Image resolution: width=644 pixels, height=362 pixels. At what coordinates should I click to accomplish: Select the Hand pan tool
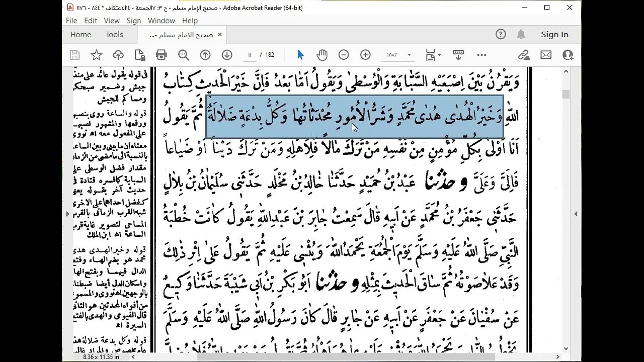322,55
